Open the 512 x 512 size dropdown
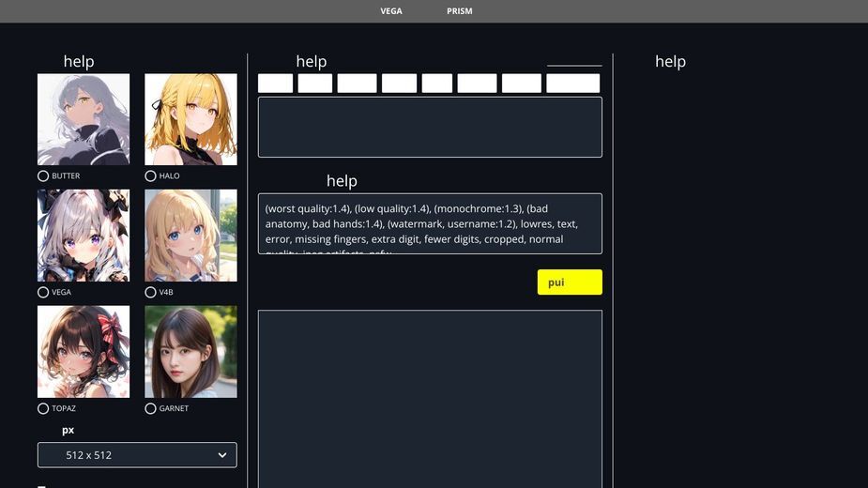 (137, 455)
